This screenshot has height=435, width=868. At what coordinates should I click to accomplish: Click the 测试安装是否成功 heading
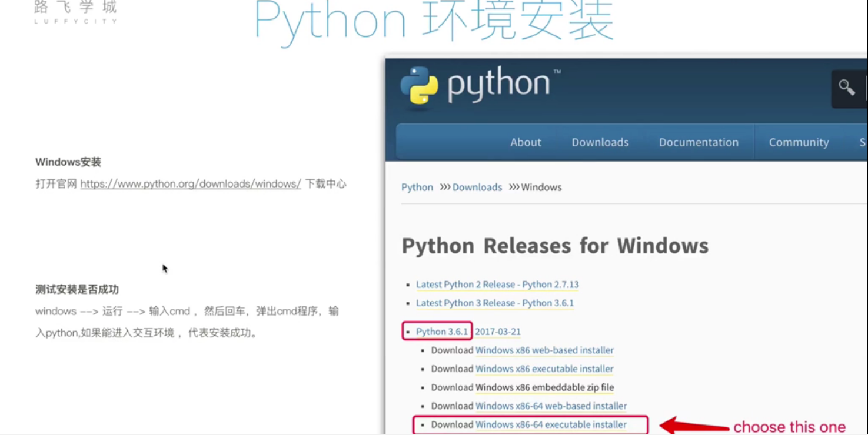(77, 289)
